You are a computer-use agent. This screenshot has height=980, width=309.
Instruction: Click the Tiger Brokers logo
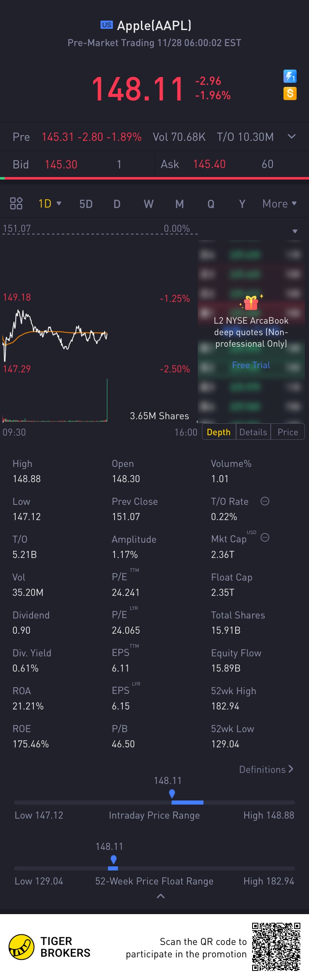(21, 947)
